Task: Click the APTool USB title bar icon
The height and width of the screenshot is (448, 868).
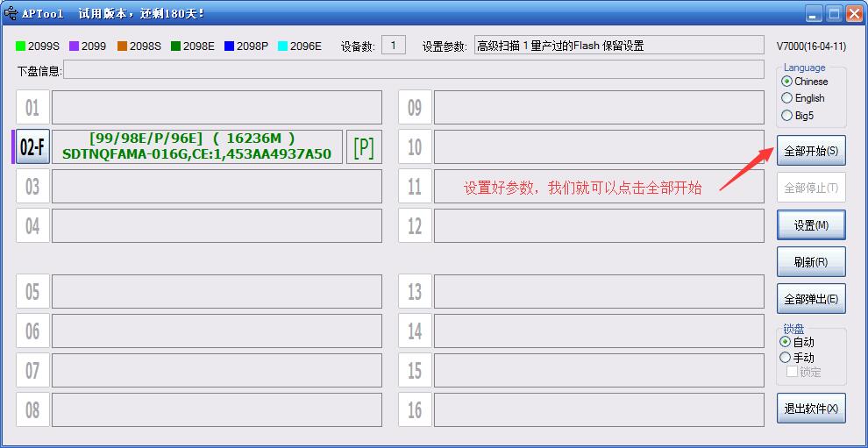Action: pyautogui.click(x=10, y=13)
